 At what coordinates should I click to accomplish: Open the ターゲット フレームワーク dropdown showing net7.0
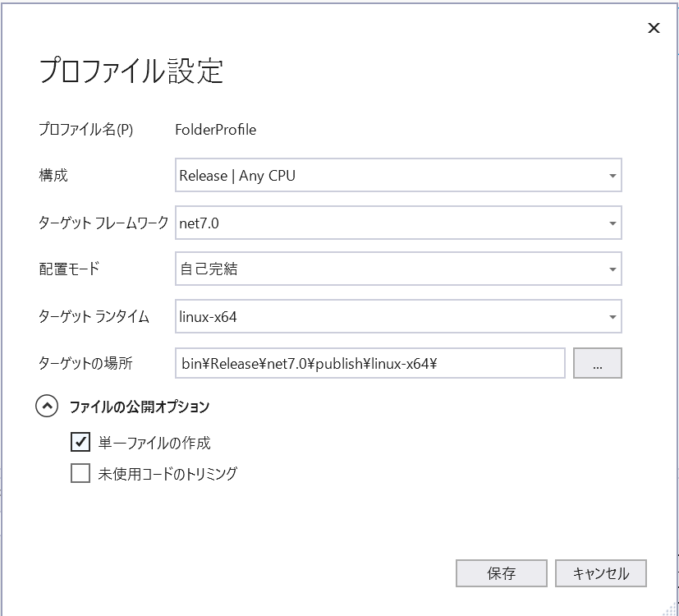coord(398,223)
